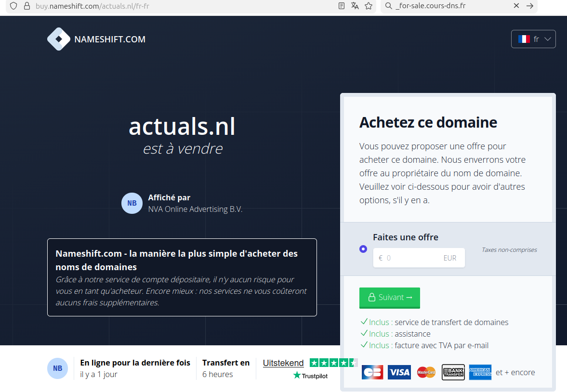567x392 pixels.
Task: Click the Trustpilot logo
Action: pyautogui.click(x=310, y=376)
